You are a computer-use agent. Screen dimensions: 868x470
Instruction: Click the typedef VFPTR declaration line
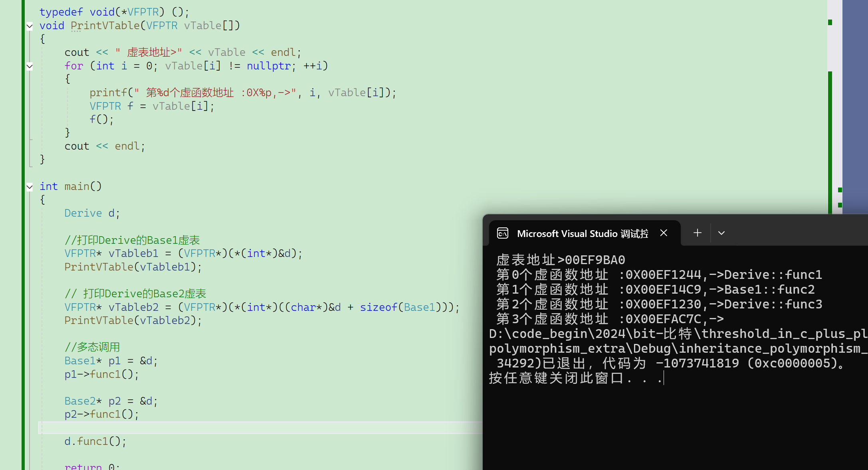(x=114, y=12)
